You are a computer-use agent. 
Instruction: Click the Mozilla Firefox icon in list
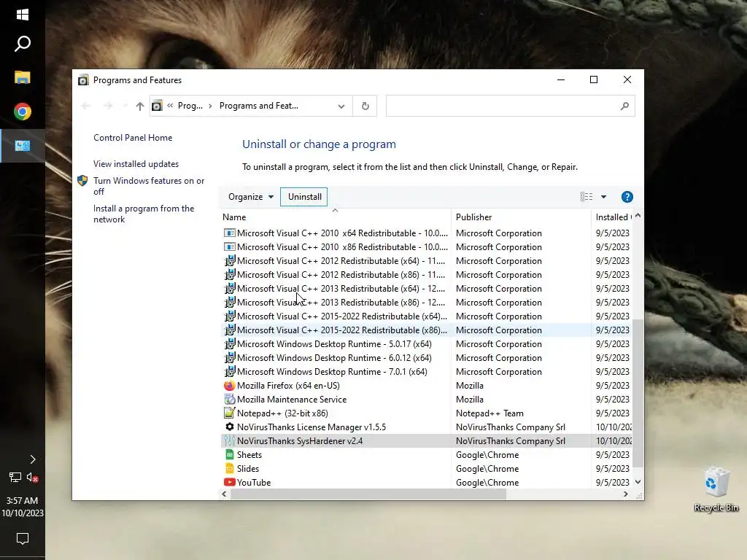230,386
